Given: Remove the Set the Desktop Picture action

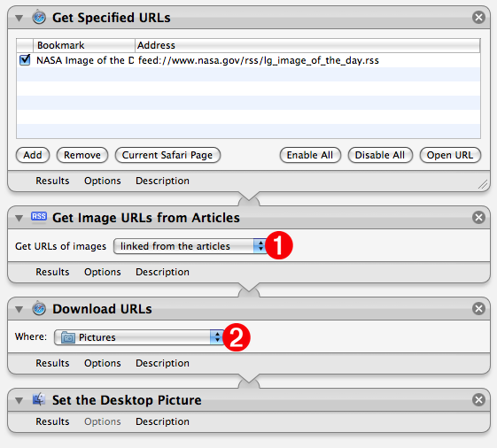Looking at the screenshot, I should (x=478, y=399).
